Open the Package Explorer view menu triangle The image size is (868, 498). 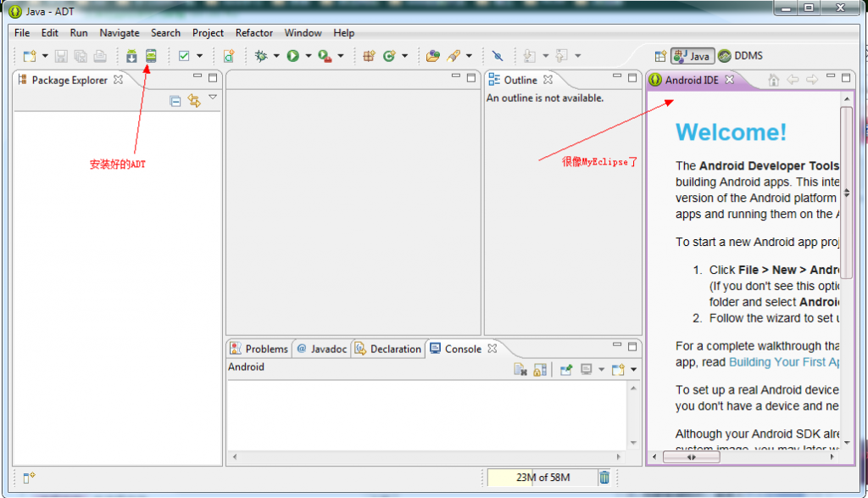pyautogui.click(x=213, y=98)
